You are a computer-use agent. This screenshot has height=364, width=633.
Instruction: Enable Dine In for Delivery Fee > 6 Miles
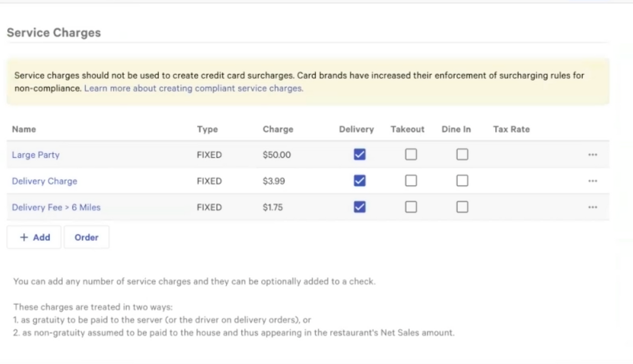click(462, 207)
